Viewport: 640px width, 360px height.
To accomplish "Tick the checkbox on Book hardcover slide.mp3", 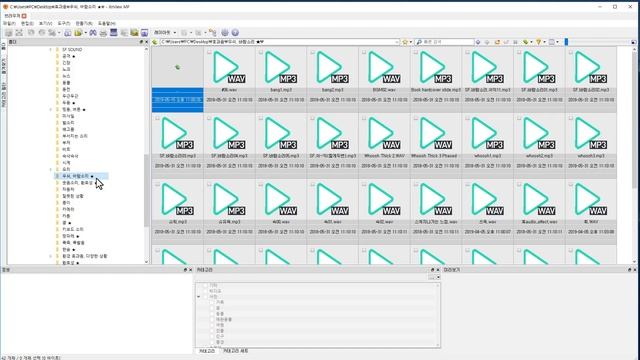I will tap(416, 52).
